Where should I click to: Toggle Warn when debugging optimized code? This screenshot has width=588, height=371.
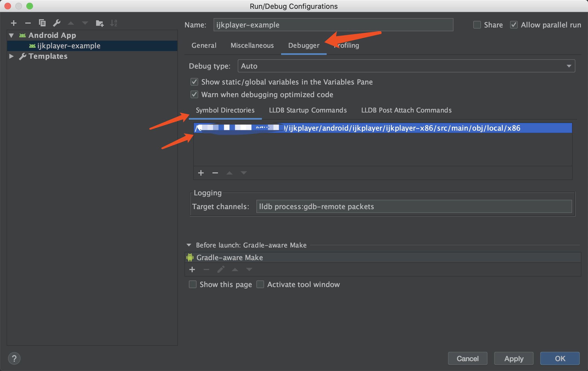click(x=193, y=94)
